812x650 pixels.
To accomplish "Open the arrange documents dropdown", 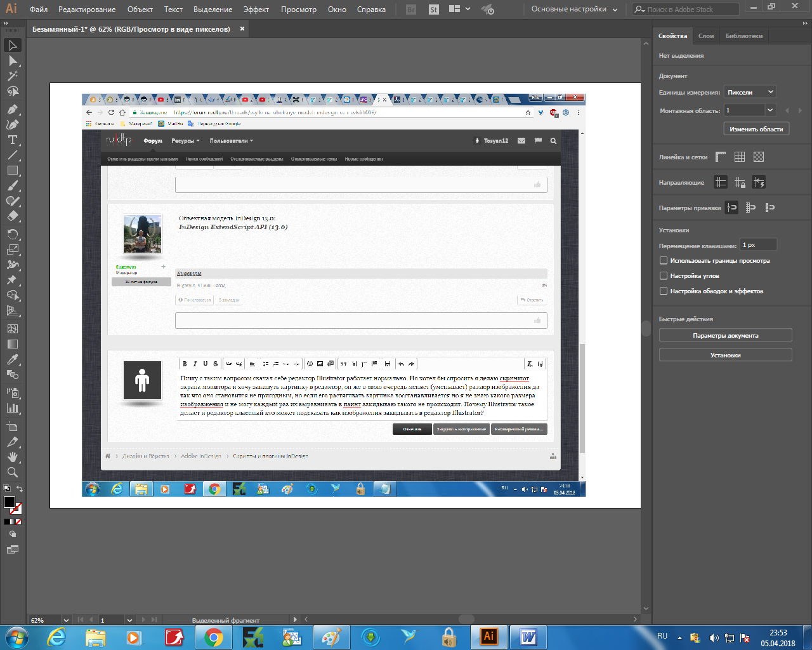I will (459, 10).
